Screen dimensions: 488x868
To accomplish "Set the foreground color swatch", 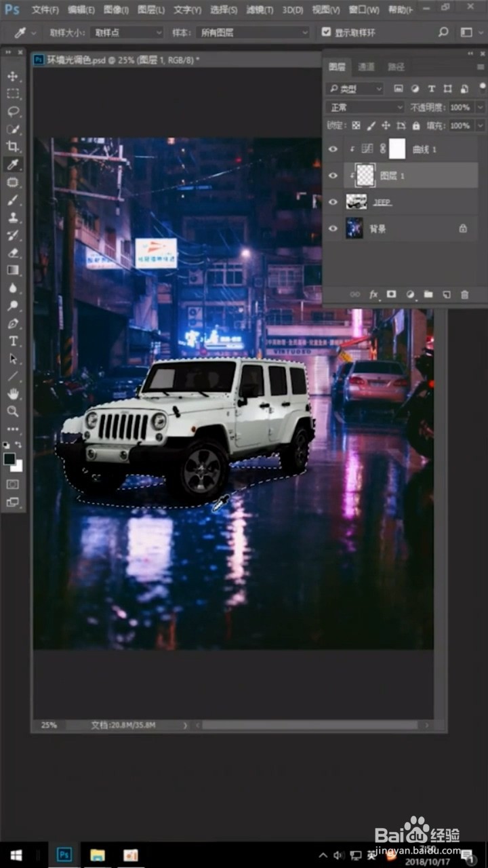I will point(9,459).
